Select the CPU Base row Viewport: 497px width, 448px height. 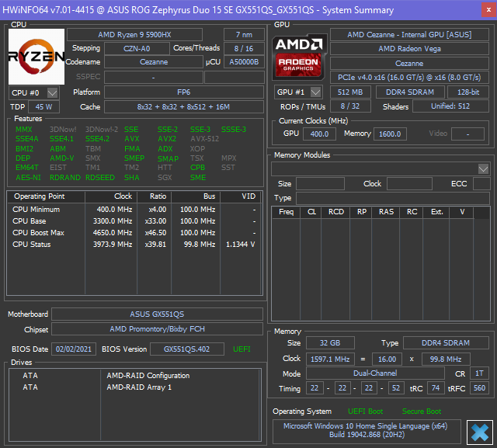coord(134,221)
